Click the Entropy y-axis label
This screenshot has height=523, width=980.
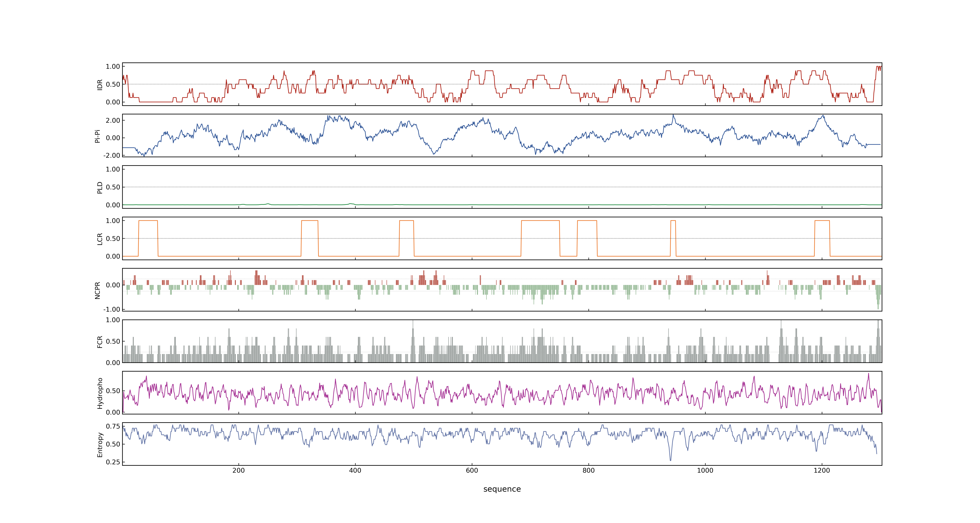(100, 444)
